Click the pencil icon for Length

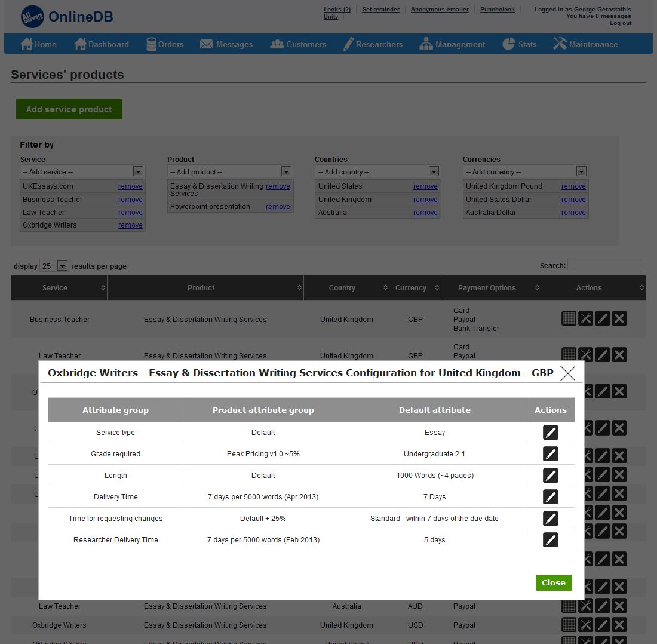pyautogui.click(x=550, y=475)
